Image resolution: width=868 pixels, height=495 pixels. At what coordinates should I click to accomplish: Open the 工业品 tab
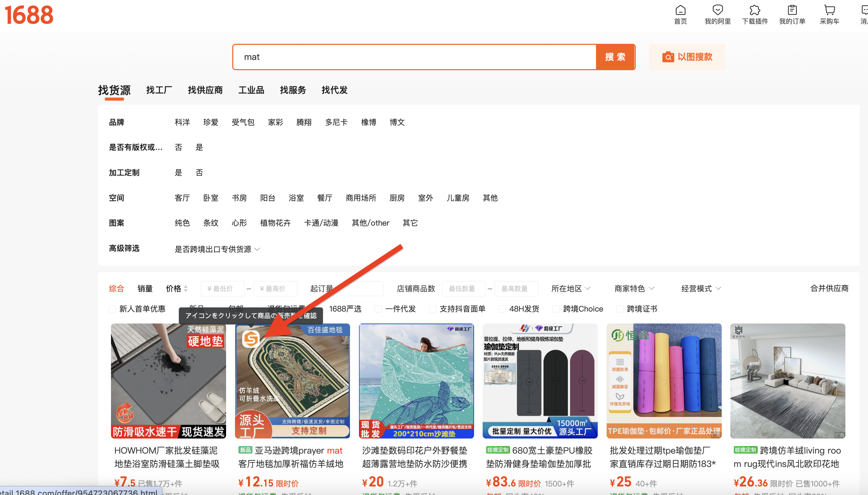(x=251, y=90)
